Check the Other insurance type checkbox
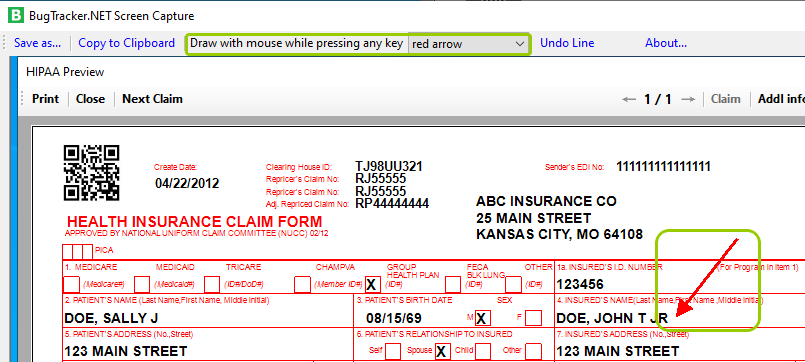Image resolution: width=805 pixels, height=362 pixels. click(x=513, y=284)
